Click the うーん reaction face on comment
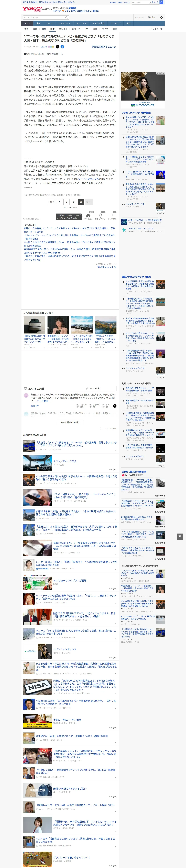Viewport: 186px width, 868px height. pyautogui.click(x=104, y=406)
